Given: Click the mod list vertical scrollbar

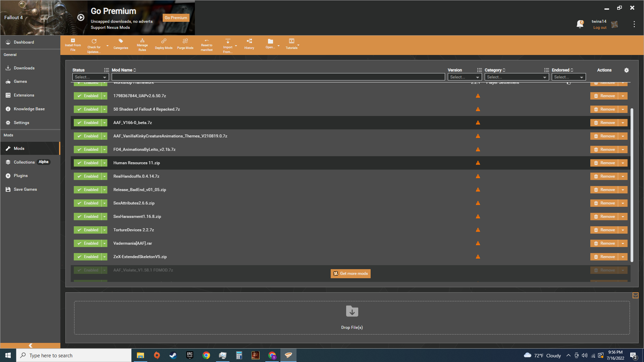Looking at the screenshot, I should [632, 185].
